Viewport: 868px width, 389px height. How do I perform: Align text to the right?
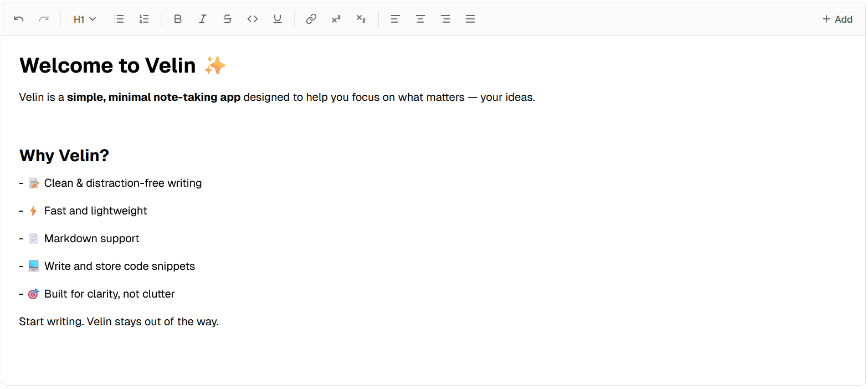pyautogui.click(x=445, y=19)
